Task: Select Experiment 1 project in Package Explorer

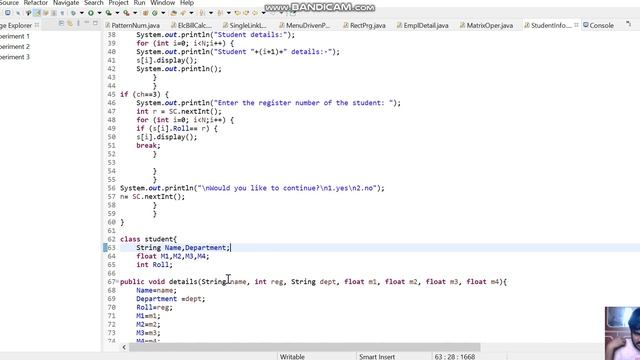Action: coord(15,36)
